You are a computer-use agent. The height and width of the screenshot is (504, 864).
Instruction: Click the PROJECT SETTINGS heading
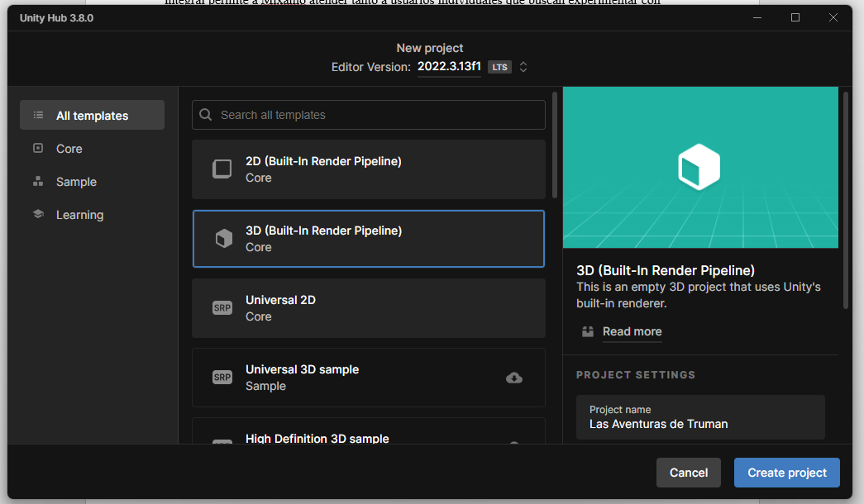(635, 374)
